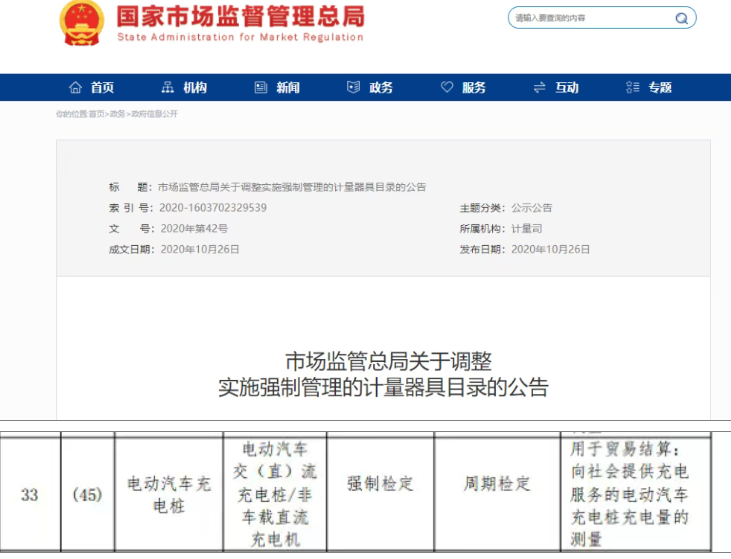Click in the search query input field
The height and width of the screenshot is (559, 731).
tap(590, 18)
